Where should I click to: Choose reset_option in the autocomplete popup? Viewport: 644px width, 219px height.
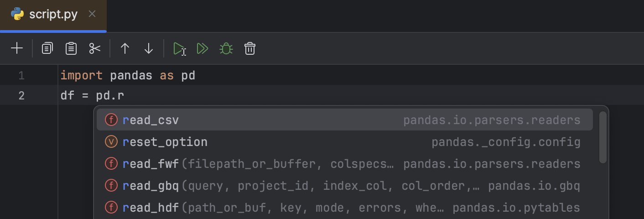point(165,142)
